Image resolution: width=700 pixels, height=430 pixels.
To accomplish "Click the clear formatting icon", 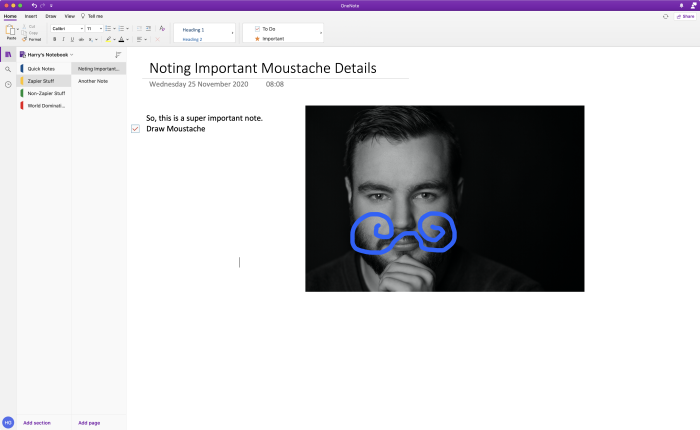I will 162,29.
